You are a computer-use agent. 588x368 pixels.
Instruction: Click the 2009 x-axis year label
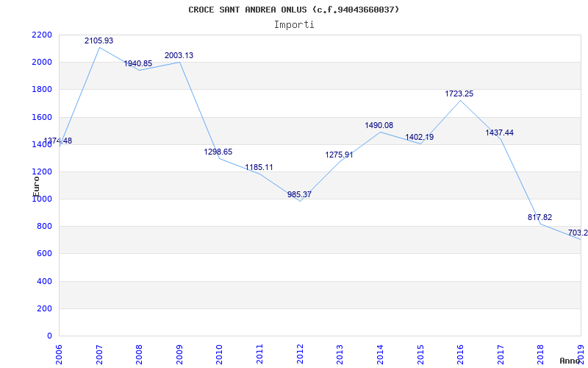click(179, 355)
